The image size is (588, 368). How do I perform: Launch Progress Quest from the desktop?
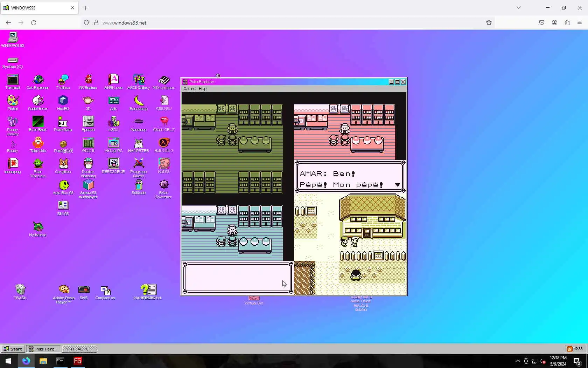pyautogui.click(x=139, y=168)
